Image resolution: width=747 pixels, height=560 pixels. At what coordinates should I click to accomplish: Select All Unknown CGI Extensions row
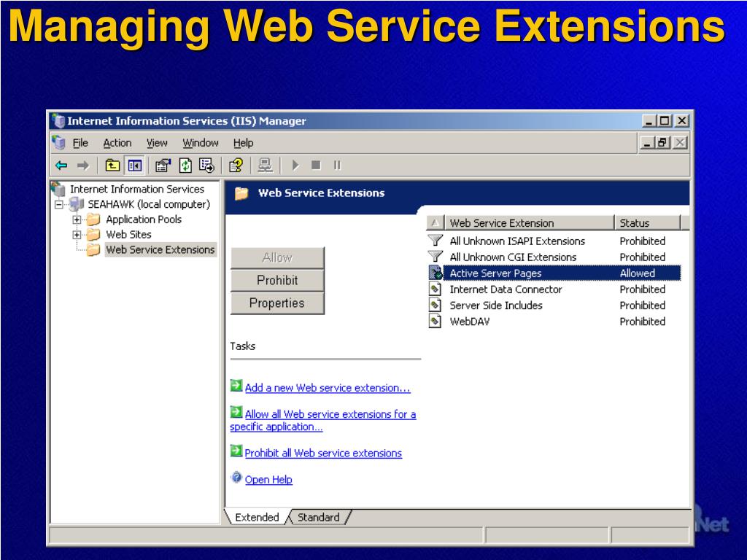554,257
